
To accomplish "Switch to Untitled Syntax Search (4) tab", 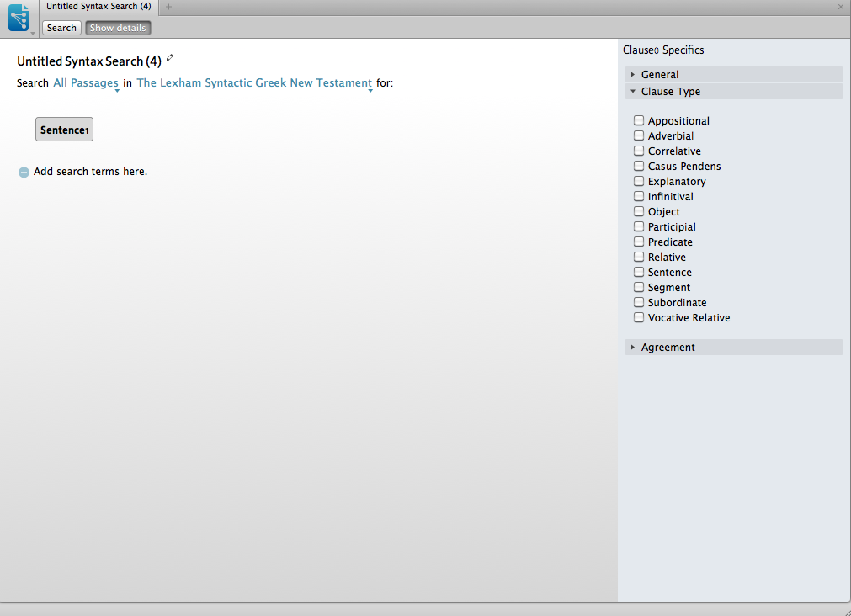I will pos(98,7).
